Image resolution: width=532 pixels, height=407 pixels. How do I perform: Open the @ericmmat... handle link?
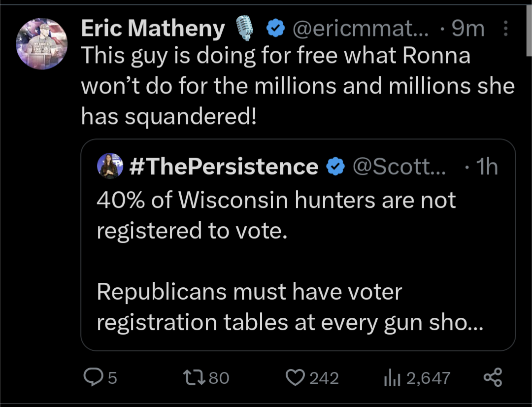tap(361, 30)
